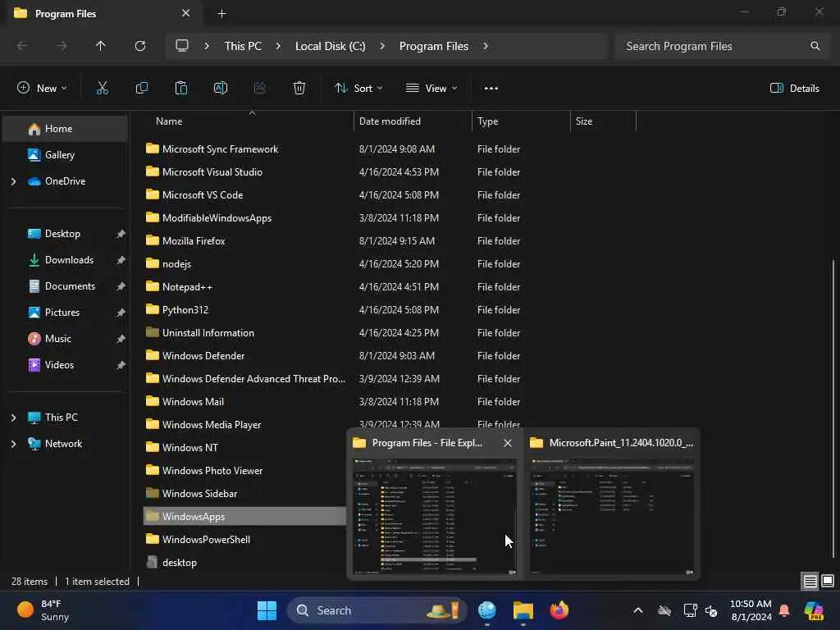The height and width of the screenshot is (630, 840).
Task: Unpin Pictures using its pin icon
Action: point(121,313)
